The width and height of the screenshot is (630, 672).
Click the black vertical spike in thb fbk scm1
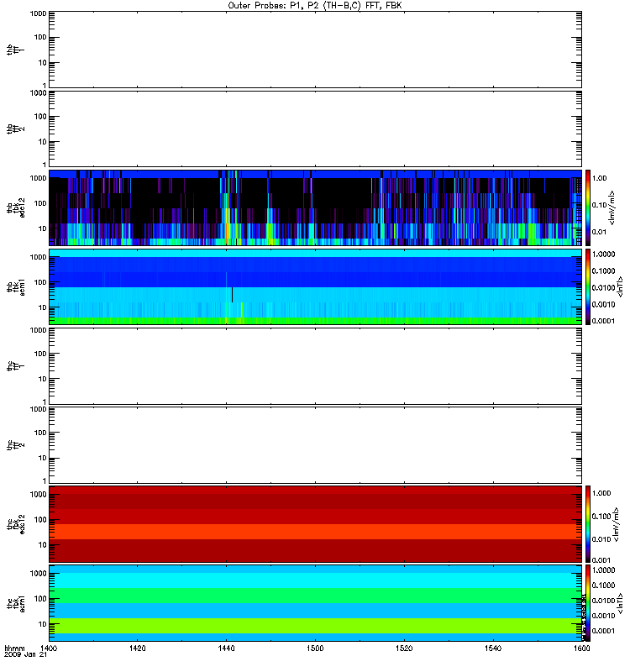[x=233, y=295]
